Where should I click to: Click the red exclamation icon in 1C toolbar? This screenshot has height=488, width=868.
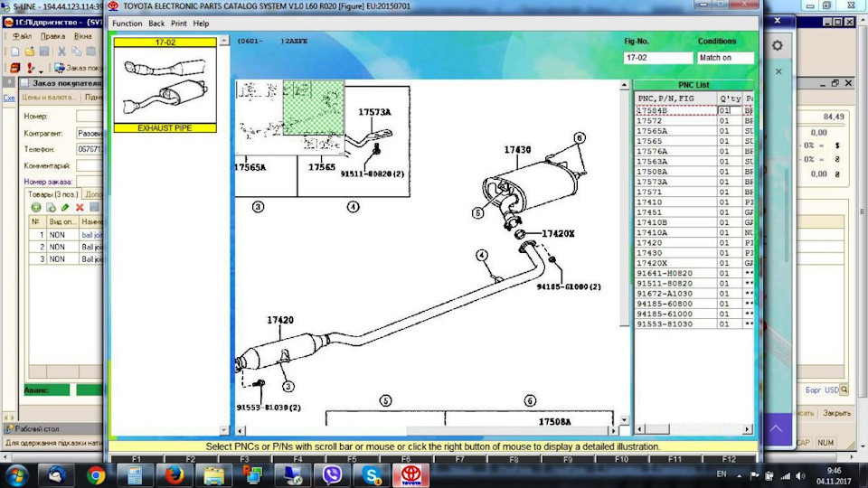pos(31,68)
